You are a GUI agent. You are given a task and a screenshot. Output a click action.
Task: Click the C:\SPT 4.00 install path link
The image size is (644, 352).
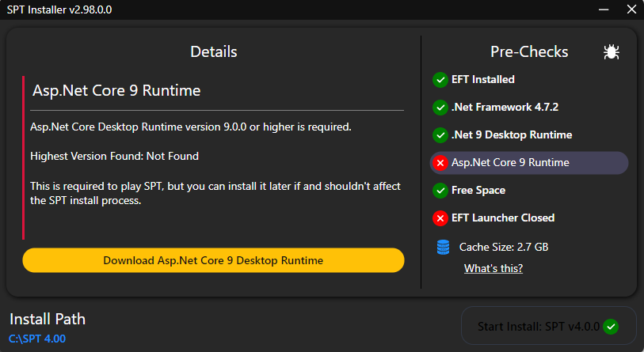(37, 339)
